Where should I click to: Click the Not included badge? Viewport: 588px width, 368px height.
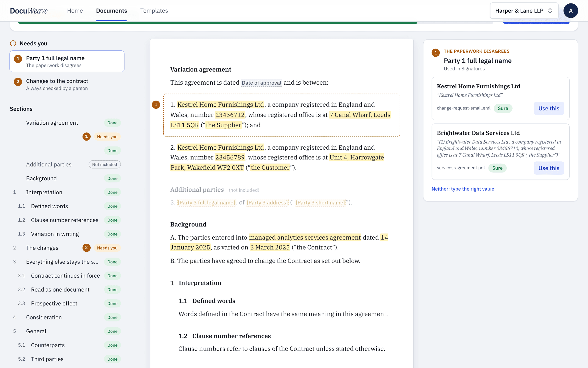coord(105,164)
